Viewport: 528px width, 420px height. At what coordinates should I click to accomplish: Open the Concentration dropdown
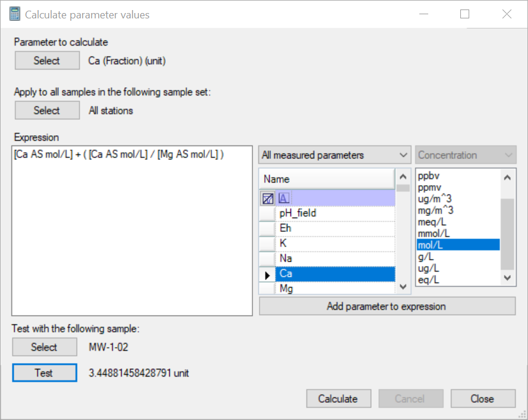pos(466,155)
